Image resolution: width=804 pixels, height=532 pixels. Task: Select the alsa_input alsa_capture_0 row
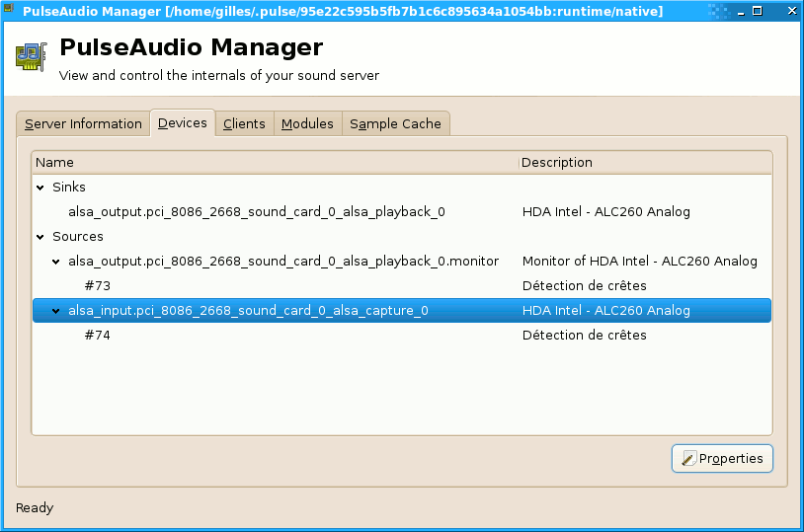pos(402,310)
